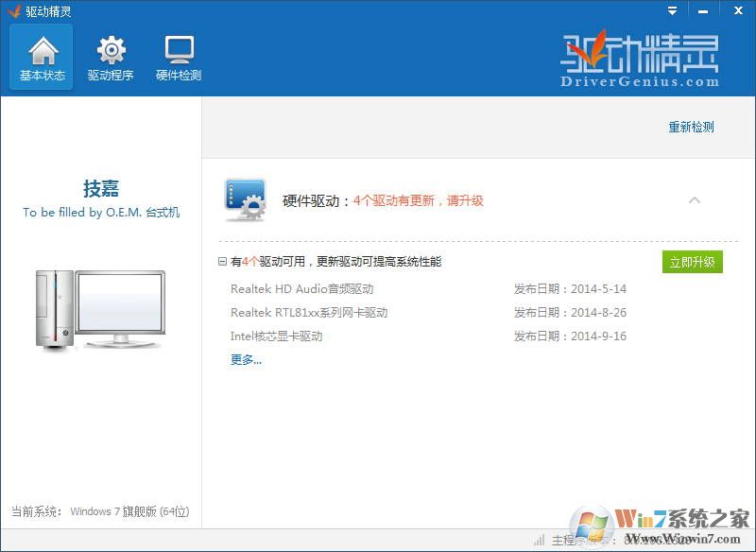Click the 重新检测 link
756x552 pixels.
(693, 127)
